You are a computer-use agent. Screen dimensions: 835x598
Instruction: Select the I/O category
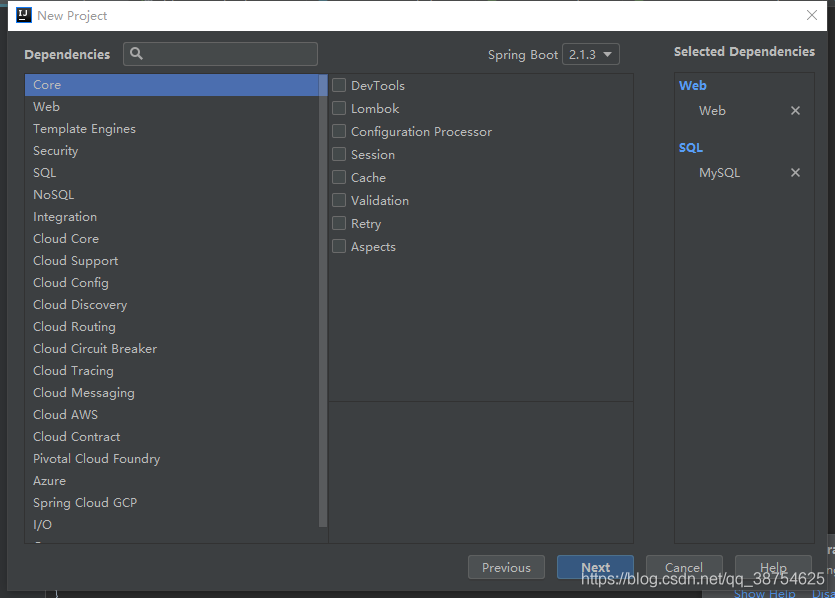171,525
